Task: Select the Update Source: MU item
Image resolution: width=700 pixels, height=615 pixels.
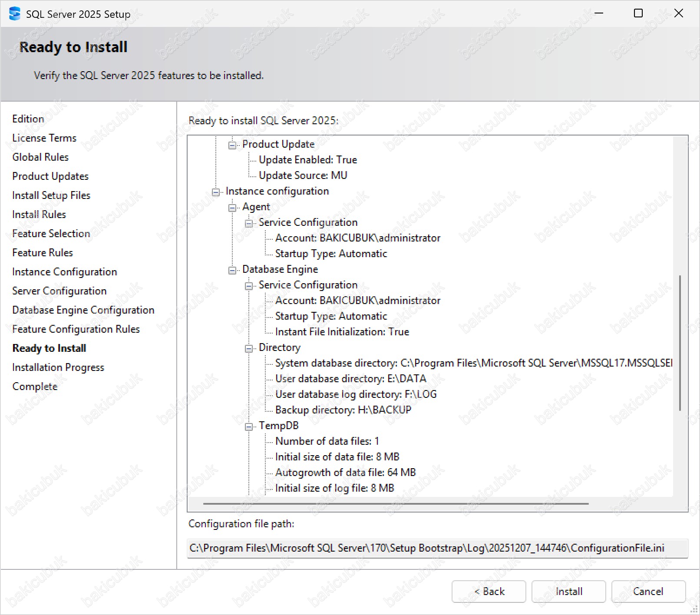Action: (303, 175)
